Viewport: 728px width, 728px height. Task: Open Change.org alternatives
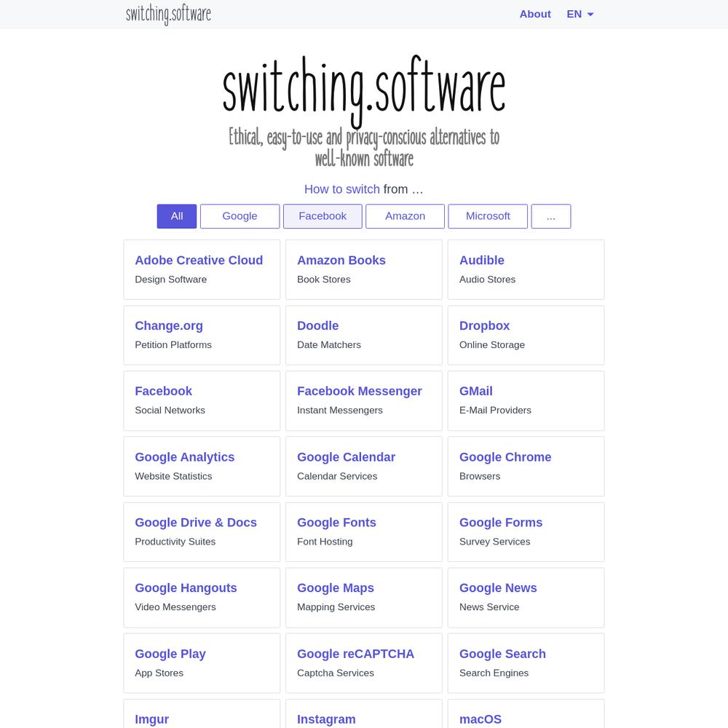point(202,335)
